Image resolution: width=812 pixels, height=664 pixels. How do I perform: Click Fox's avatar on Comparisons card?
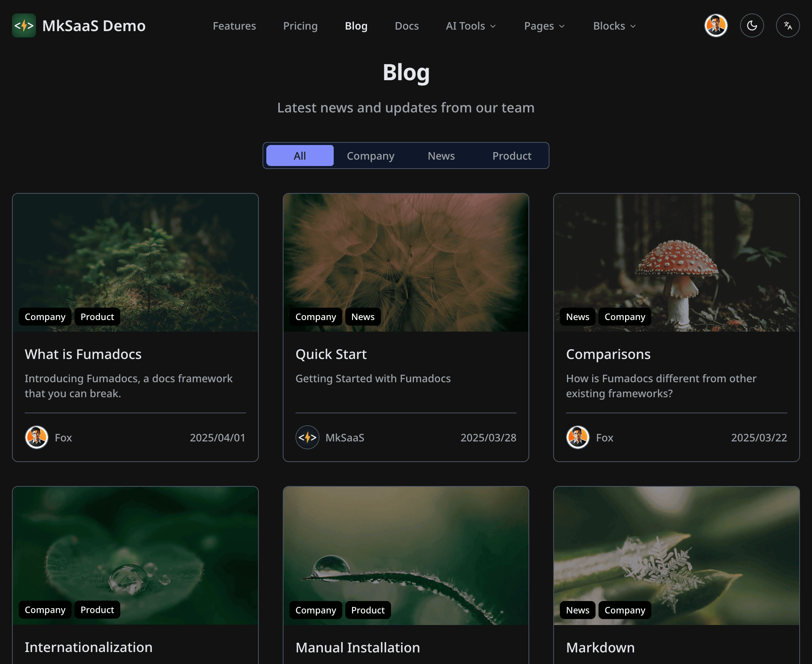pos(578,437)
